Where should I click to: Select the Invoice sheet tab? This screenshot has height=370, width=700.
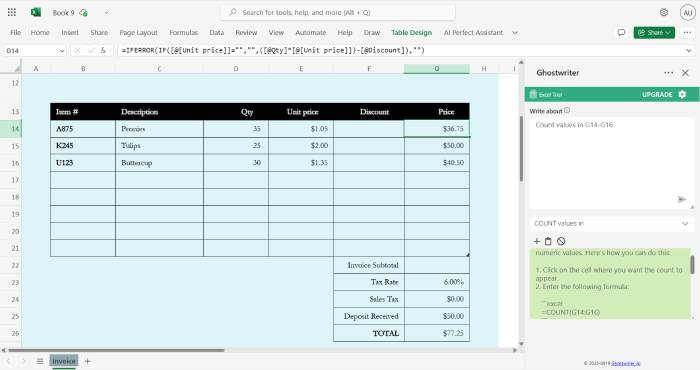point(64,361)
